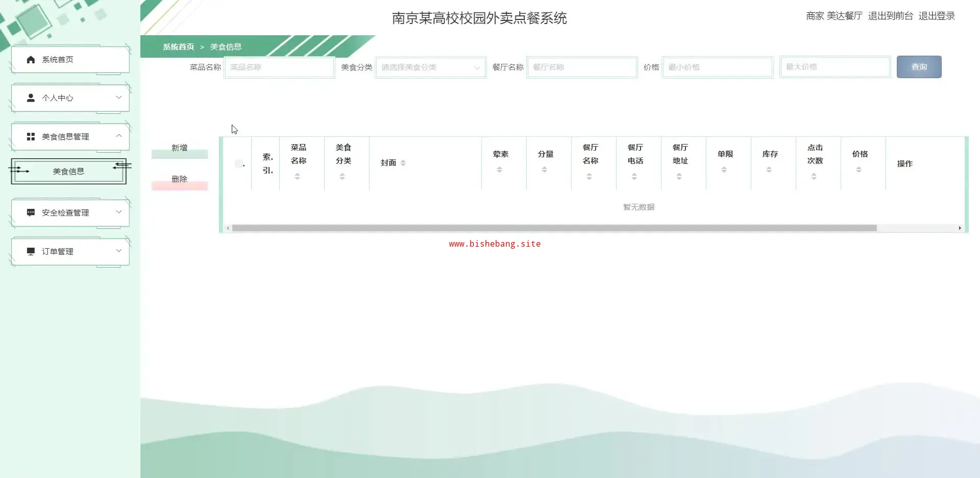The image size is (980, 478).
Task: Sort table by 库存 column arrows
Action: [x=769, y=170]
